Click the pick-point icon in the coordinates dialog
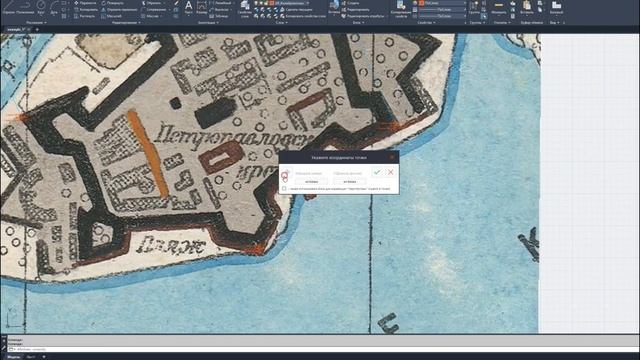 [286, 174]
